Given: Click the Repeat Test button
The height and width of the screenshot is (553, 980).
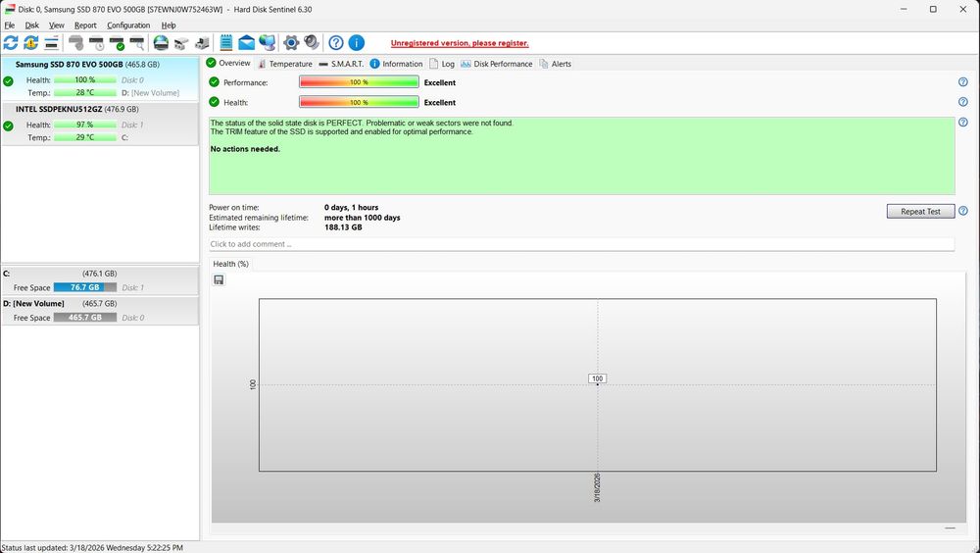Looking at the screenshot, I should 920,212.
